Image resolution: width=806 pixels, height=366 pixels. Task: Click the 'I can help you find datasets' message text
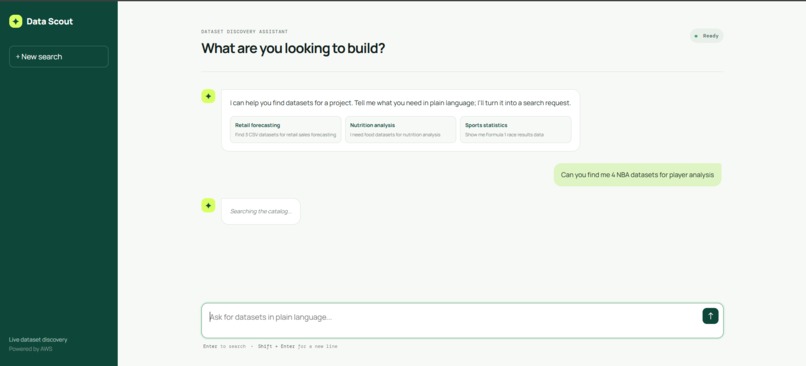[x=400, y=103]
